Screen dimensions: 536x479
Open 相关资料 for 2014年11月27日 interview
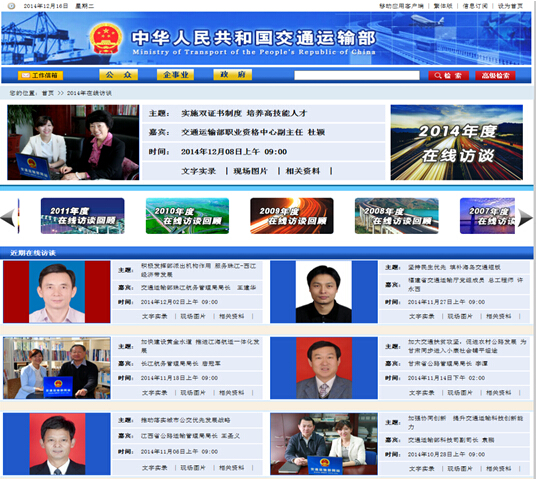(498, 316)
